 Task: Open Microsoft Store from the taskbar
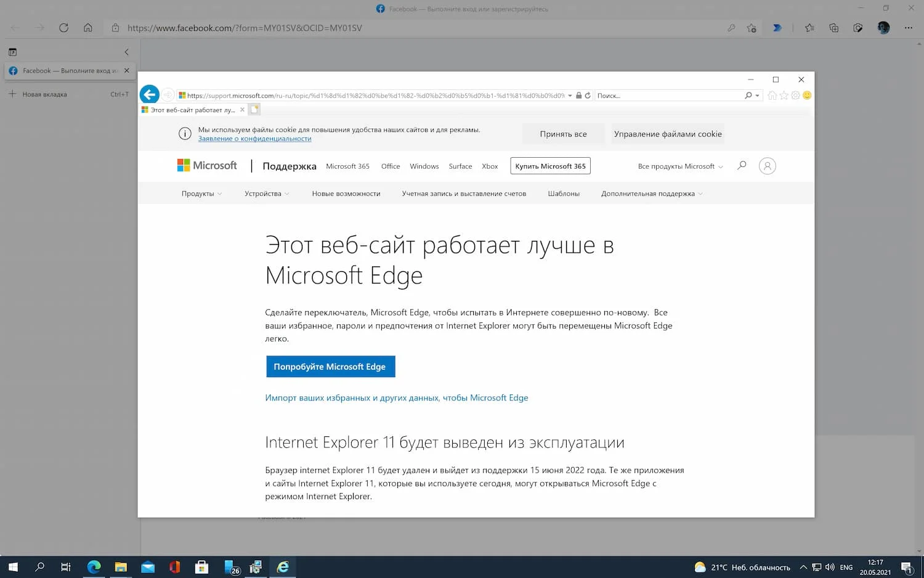point(201,567)
